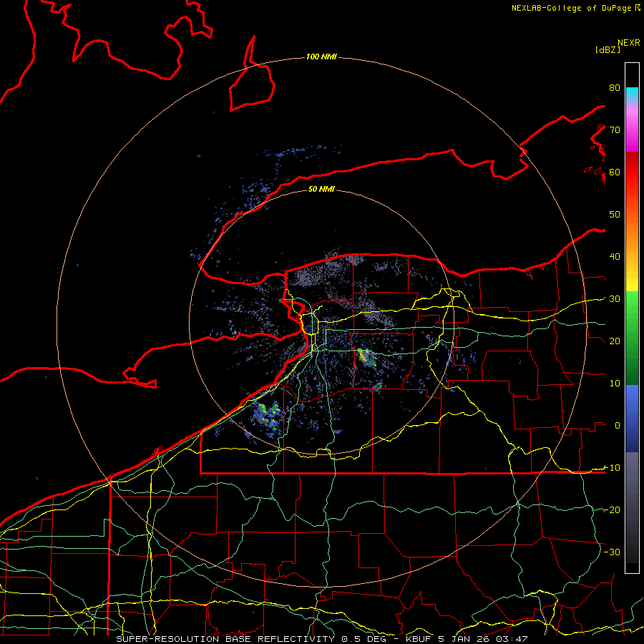Screen dimensions: 644x644
Task: Click the red-orange echo core inside the 50 NMI ring
Action: click(x=363, y=355)
